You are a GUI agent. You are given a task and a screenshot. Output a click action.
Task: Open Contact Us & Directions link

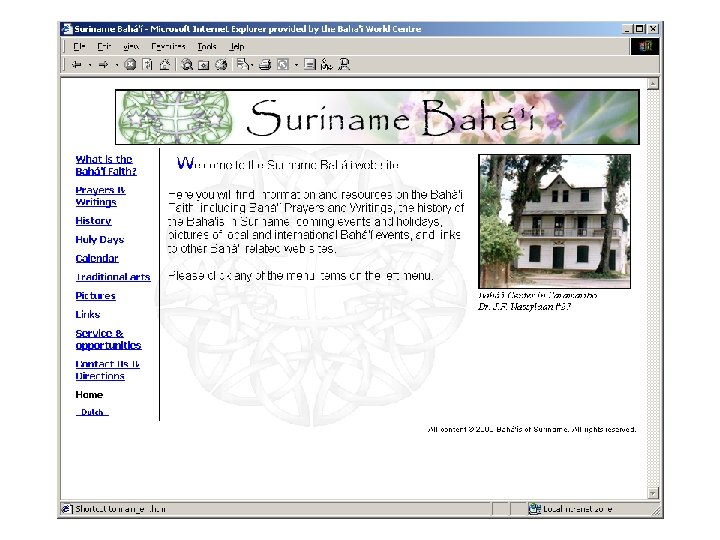(107, 370)
